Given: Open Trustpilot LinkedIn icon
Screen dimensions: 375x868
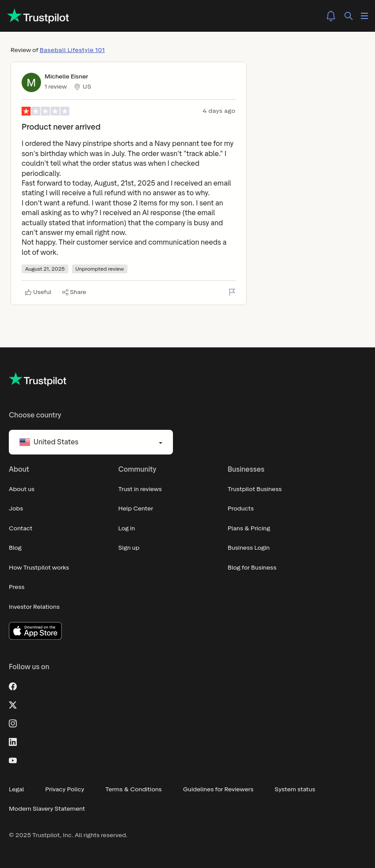Looking at the screenshot, I should coord(13,742).
